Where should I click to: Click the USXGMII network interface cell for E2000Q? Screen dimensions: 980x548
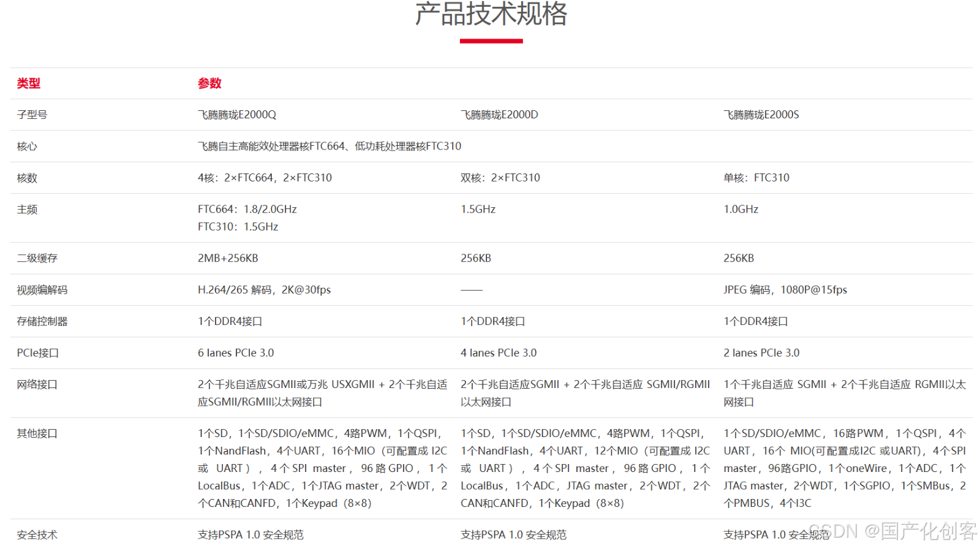pyautogui.click(x=323, y=393)
